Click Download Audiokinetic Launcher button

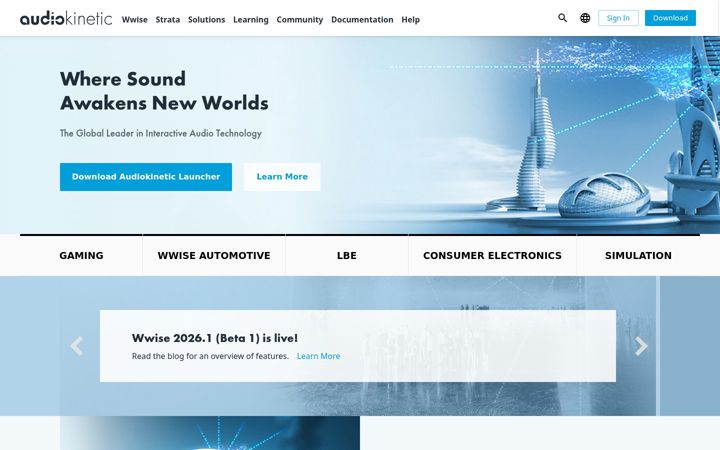coord(146,177)
